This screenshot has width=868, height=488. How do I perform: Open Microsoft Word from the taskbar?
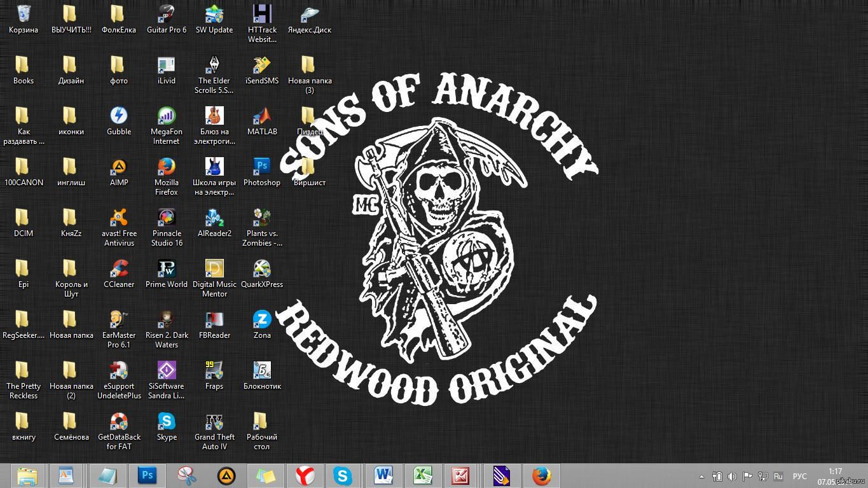[x=383, y=476]
